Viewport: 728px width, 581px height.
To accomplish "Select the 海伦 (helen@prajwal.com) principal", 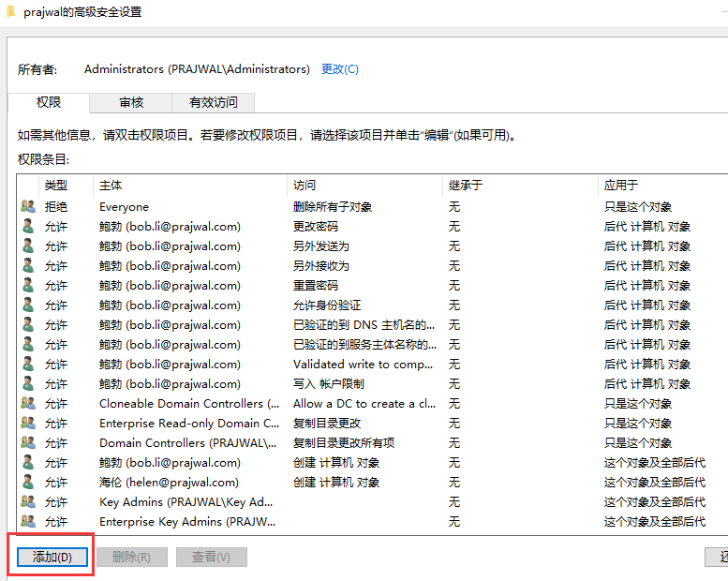I will click(x=169, y=483).
